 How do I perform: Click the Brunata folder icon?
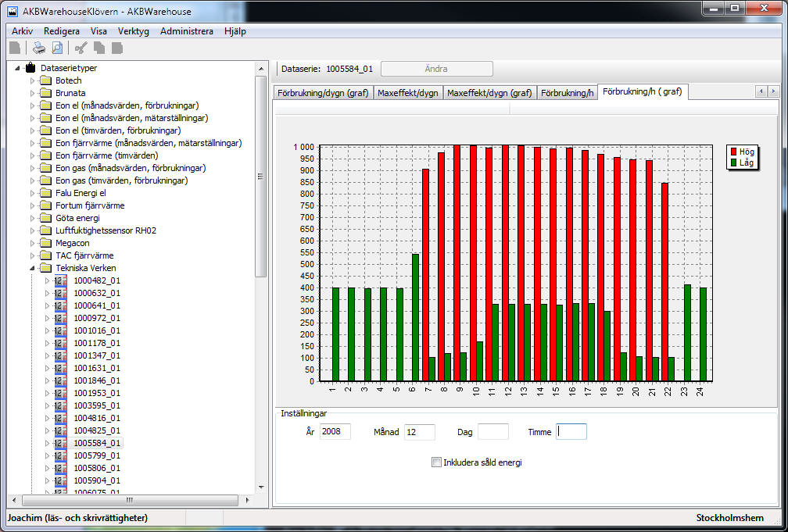tap(45, 93)
